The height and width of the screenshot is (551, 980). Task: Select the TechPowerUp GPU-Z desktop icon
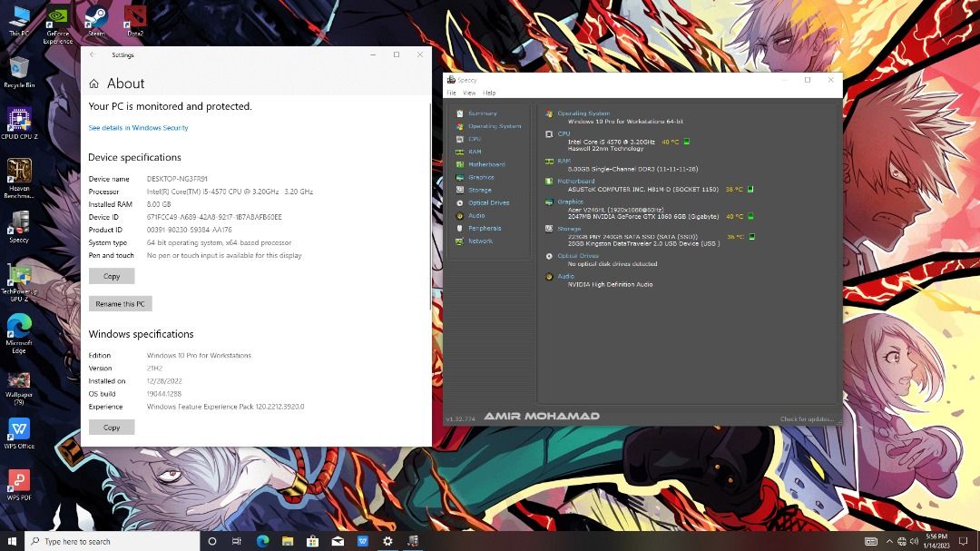[19, 281]
